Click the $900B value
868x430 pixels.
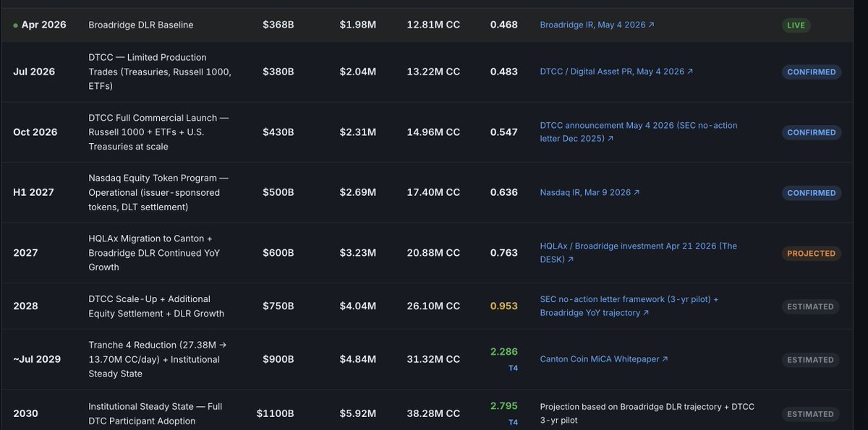click(278, 359)
